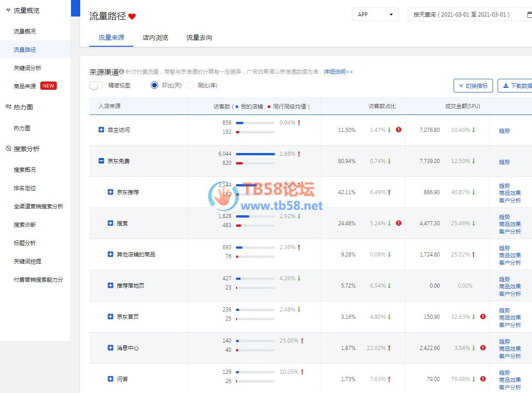
Task: Click the 切换指标 button
Action: tap(473, 86)
